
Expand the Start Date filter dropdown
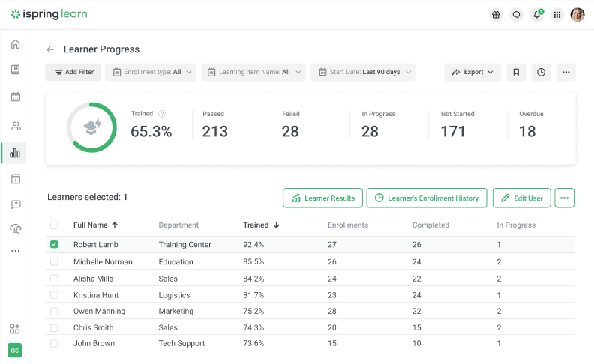click(x=363, y=72)
